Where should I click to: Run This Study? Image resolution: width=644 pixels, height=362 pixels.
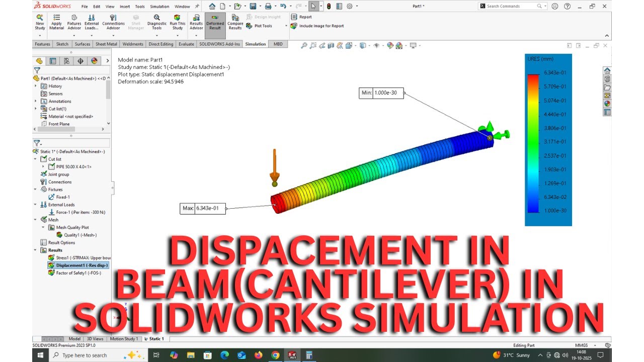pos(177,22)
